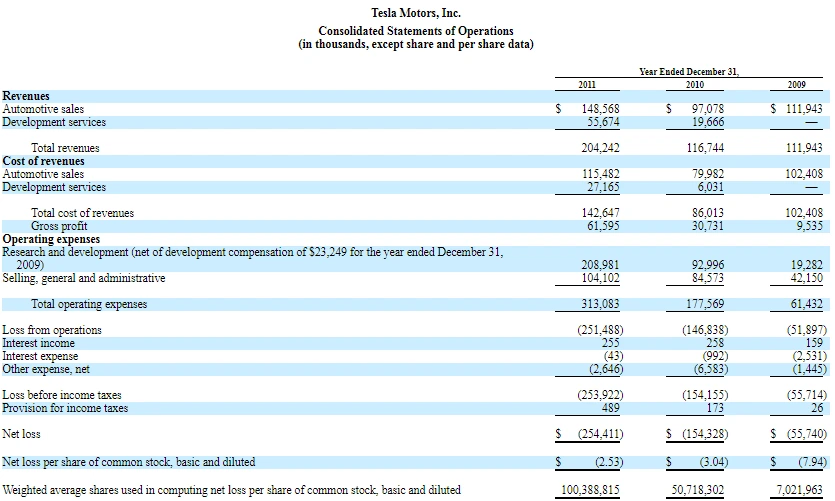The image size is (835, 501).
Task: Click 2010 automotive cost value 79,982
Action: pyautogui.click(x=708, y=174)
